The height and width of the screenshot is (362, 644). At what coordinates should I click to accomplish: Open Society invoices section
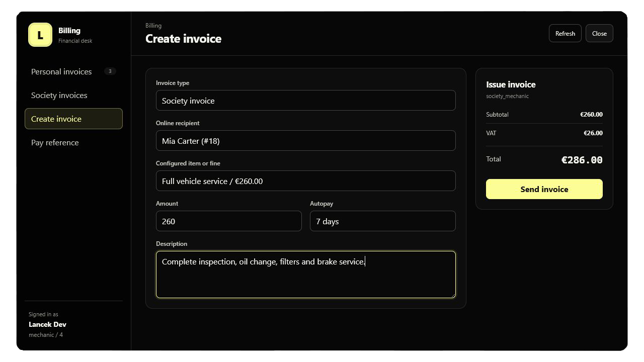pyautogui.click(x=73, y=95)
